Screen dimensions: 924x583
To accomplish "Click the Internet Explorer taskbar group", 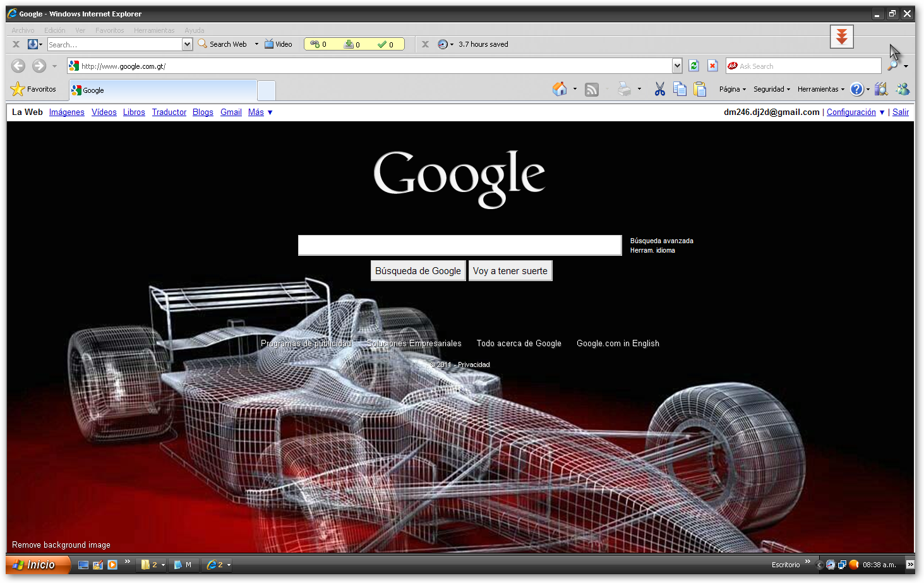I will pyautogui.click(x=217, y=565).
